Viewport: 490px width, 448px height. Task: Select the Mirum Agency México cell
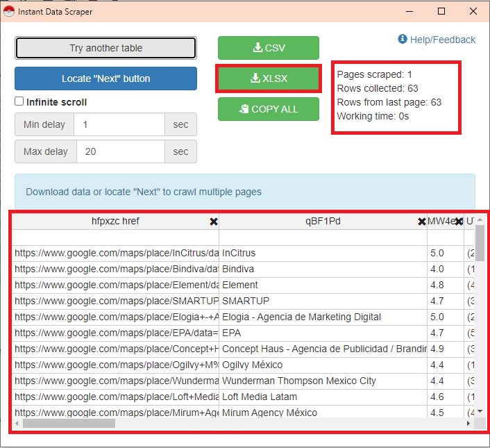[x=323, y=412]
